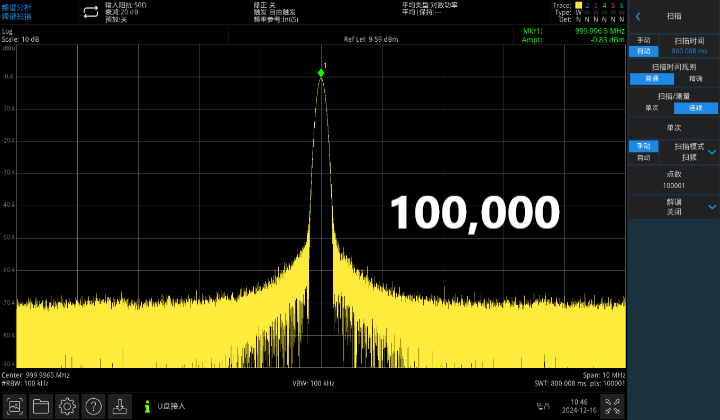Image resolution: width=720 pixels, height=420 pixels.
Task: Open the file folder icon
Action: click(x=41, y=406)
